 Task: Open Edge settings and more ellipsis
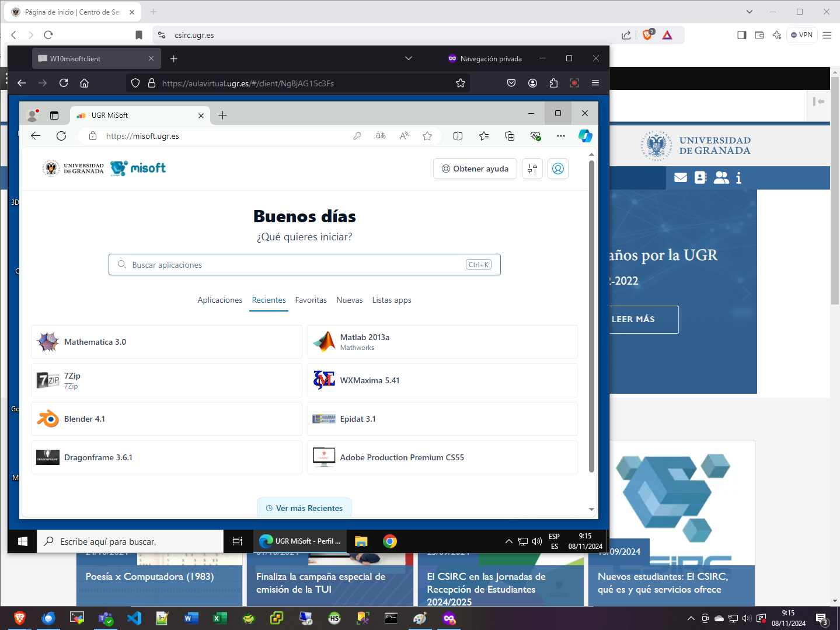[561, 136]
